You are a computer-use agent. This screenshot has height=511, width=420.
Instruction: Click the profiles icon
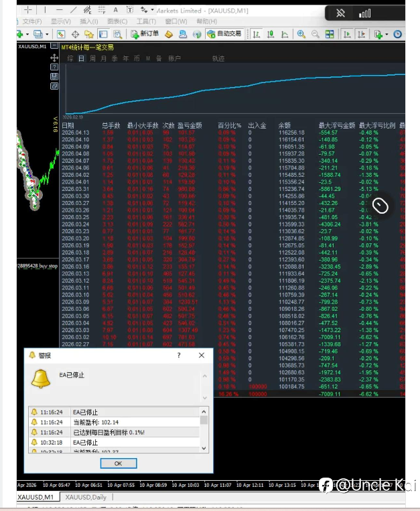pos(38,34)
